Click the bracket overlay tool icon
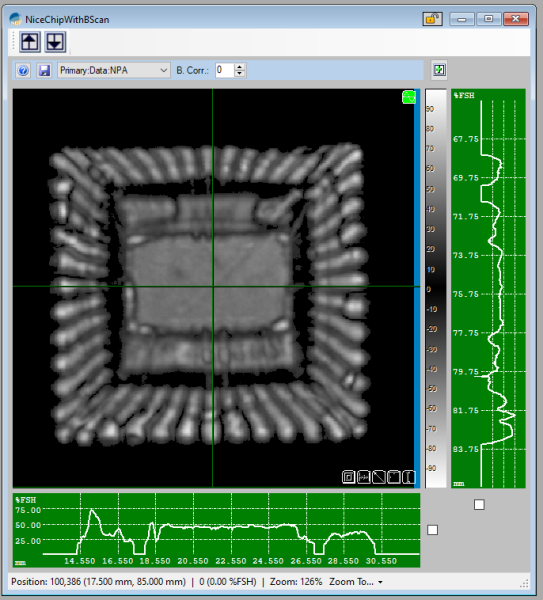The height and width of the screenshot is (600, 543). click(408, 477)
